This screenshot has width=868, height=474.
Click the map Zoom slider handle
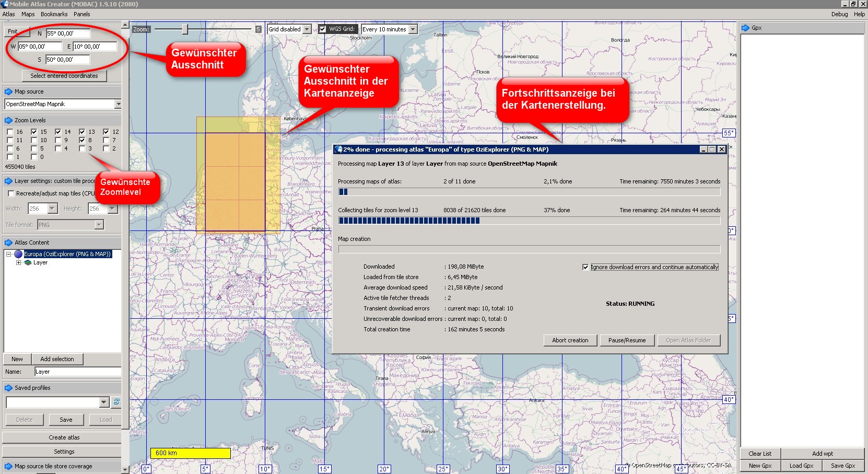(185, 29)
